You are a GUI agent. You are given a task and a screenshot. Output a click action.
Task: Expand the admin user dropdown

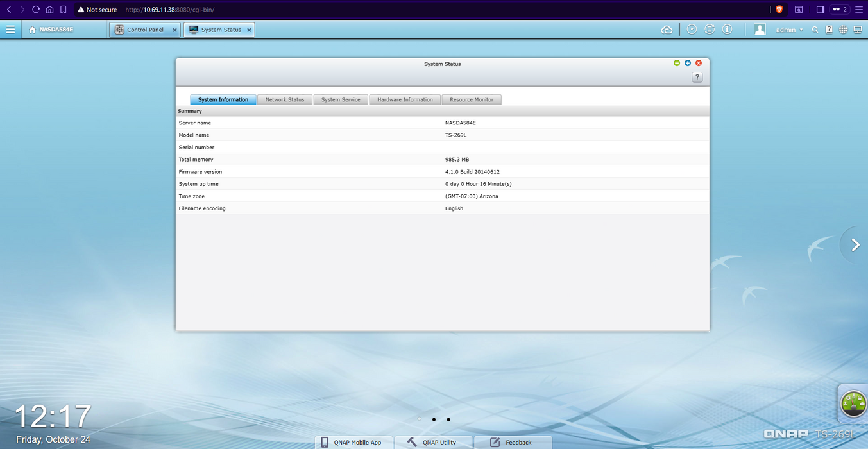pyautogui.click(x=789, y=30)
